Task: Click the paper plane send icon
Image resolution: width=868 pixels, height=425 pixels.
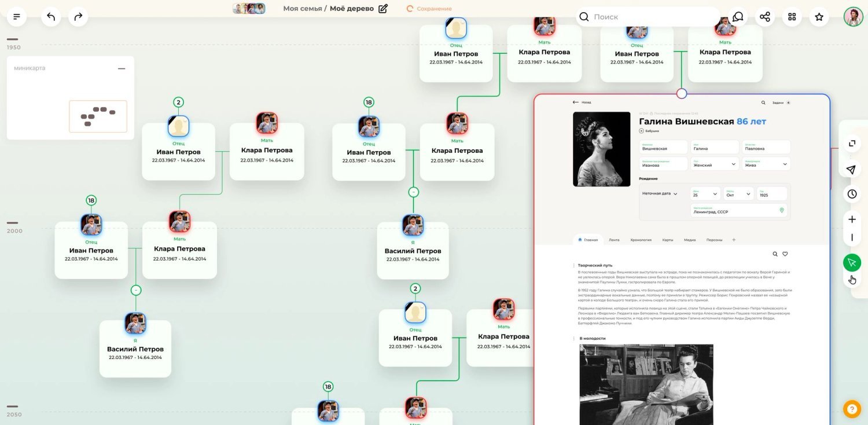Action: point(851,170)
